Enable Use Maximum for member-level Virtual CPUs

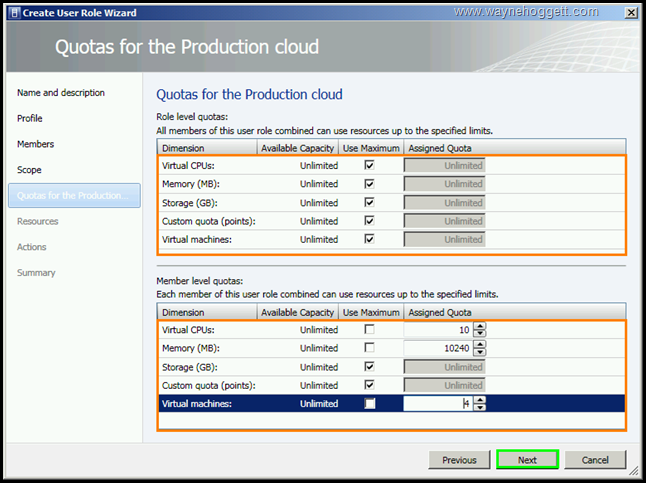pos(370,330)
